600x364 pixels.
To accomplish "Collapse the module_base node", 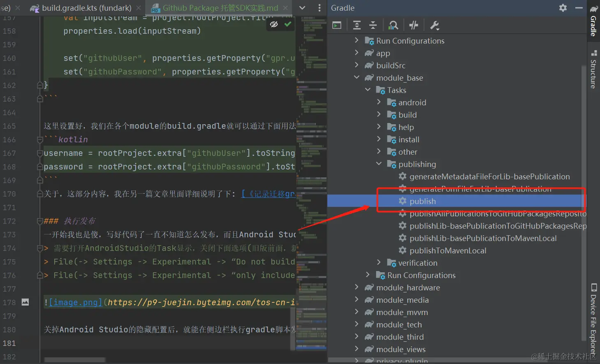I will [x=357, y=77].
